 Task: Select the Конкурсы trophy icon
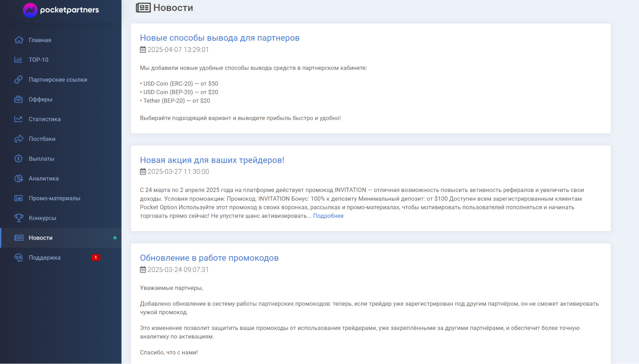19,218
